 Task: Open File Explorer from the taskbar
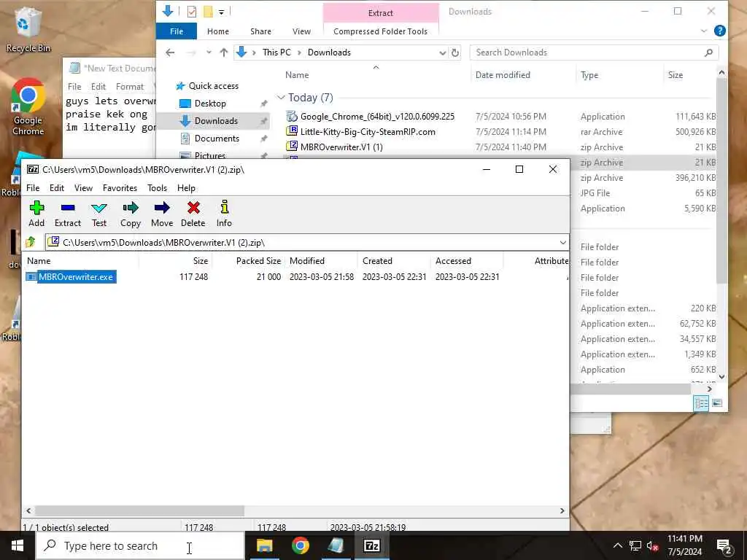(x=264, y=545)
